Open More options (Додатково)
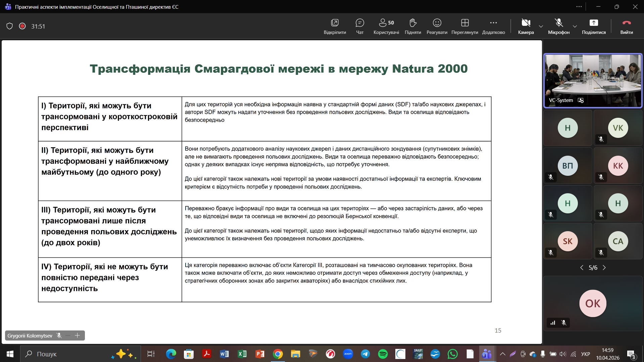The image size is (644, 362). 493,26
